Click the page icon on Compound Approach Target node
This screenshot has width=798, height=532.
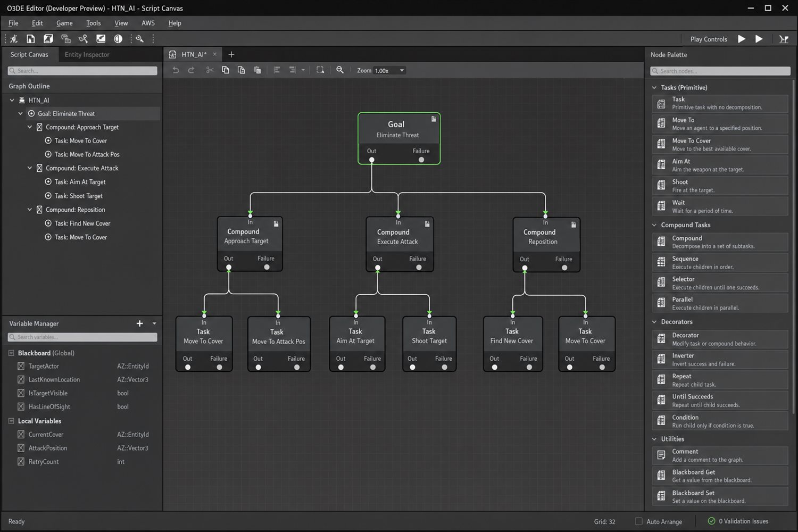[x=276, y=224]
